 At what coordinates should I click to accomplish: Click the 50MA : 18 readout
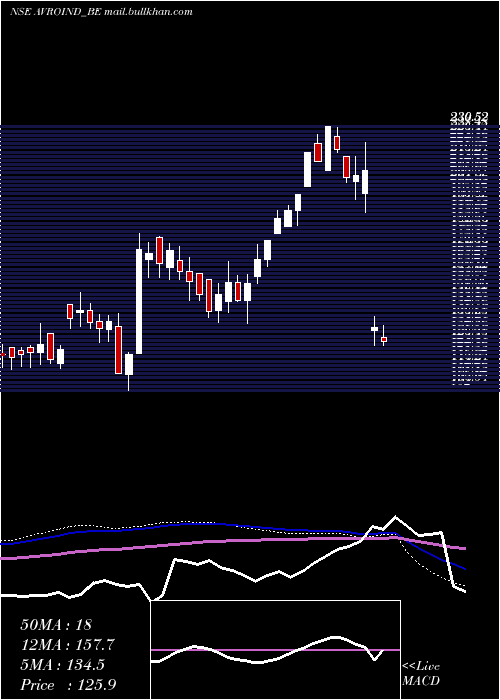coord(56,625)
